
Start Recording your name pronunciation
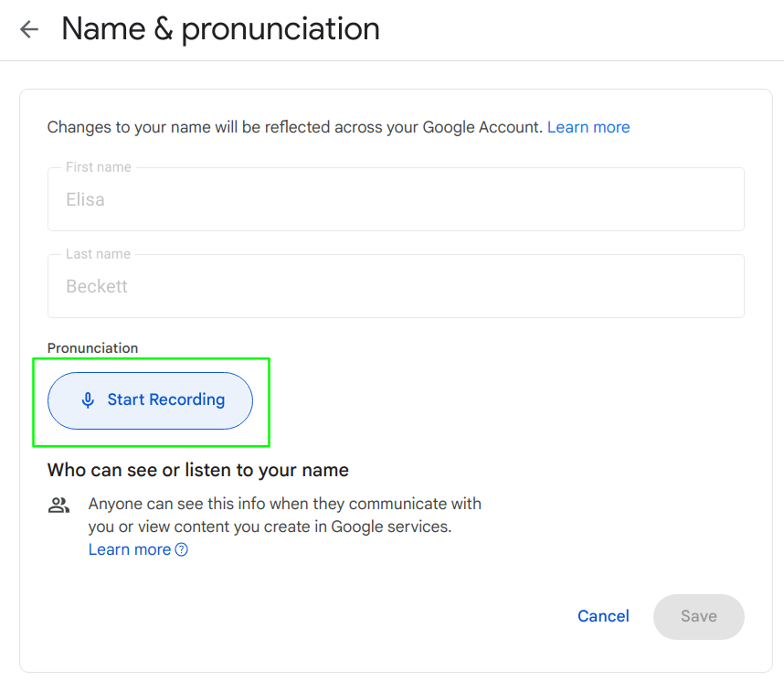150,400
